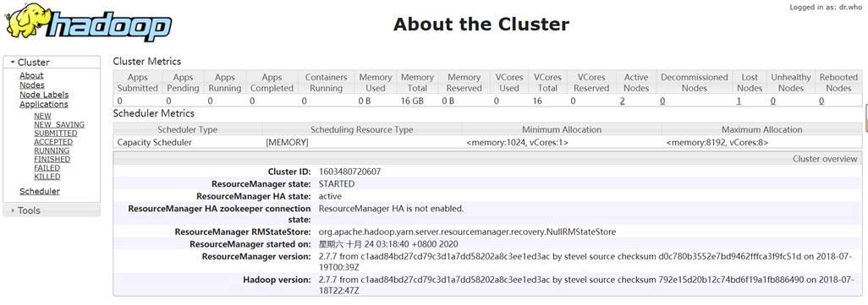Click the Unhealthy Nodes count link
Image resolution: width=868 pixels, height=305 pixels.
click(772, 101)
